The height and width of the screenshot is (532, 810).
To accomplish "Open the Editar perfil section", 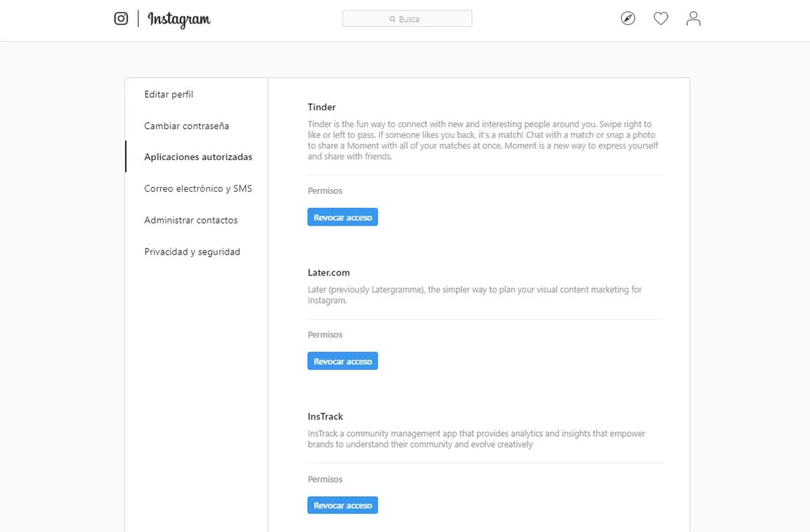I will [169, 95].
